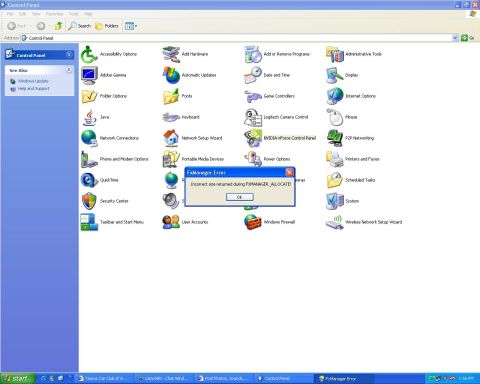Click the Forward toolbar button
The height and width of the screenshot is (384, 480).
pos(41,26)
